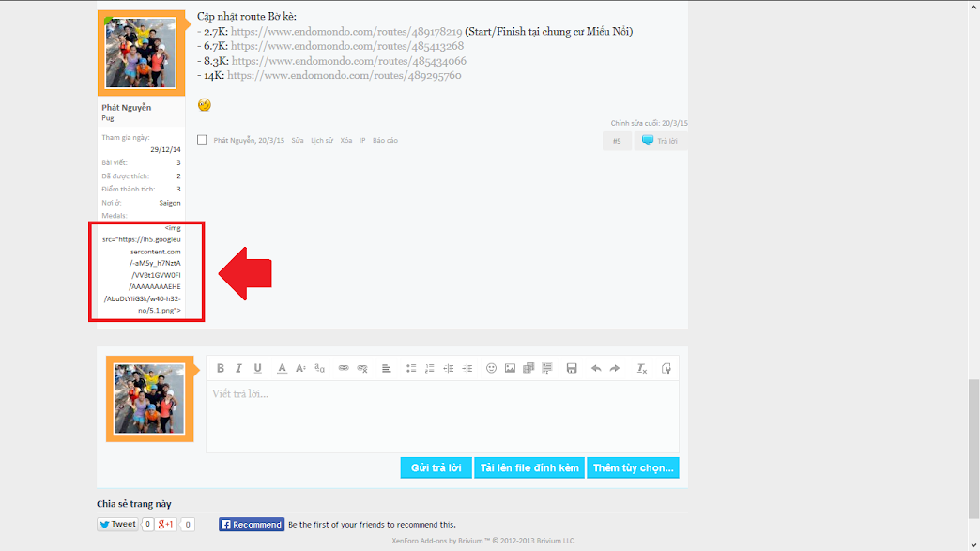
Task: Click the redo arrow icon
Action: point(615,369)
